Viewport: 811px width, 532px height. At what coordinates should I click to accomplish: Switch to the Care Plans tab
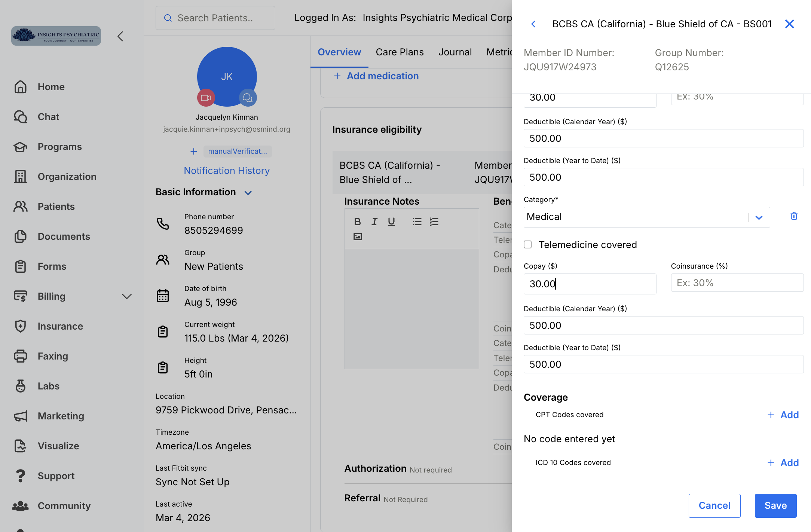pos(400,52)
